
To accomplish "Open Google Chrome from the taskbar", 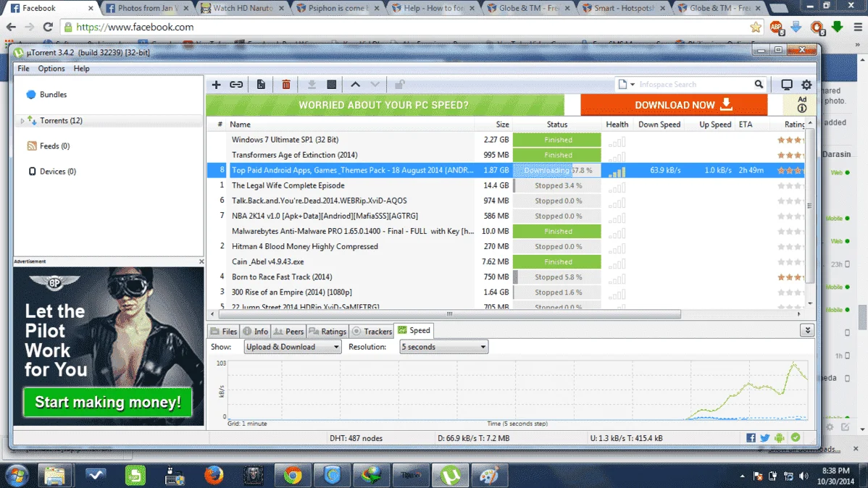I will coord(292,475).
